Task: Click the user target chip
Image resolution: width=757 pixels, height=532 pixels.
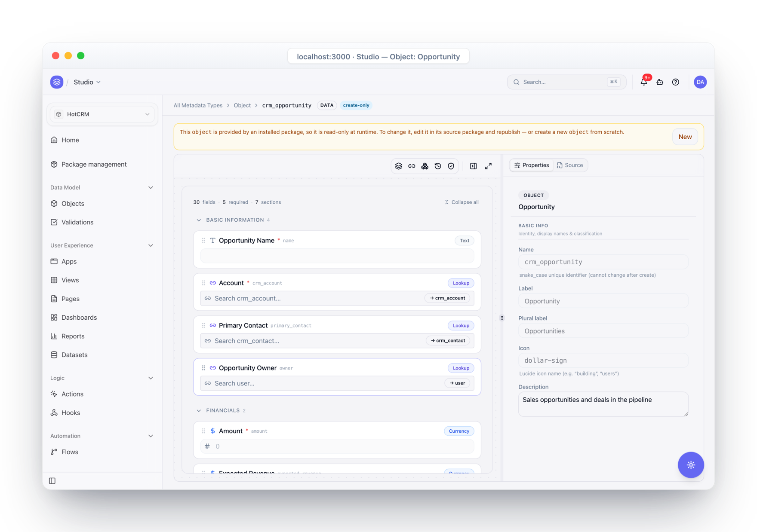Action: (x=457, y=383)
